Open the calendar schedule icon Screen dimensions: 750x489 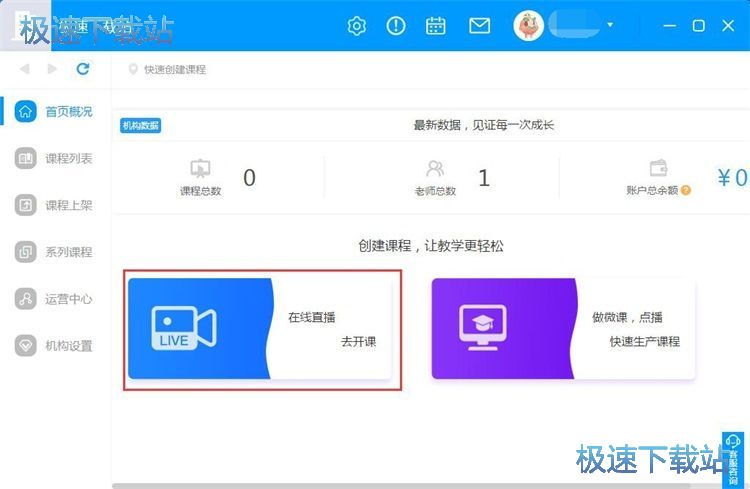point(435,26)
